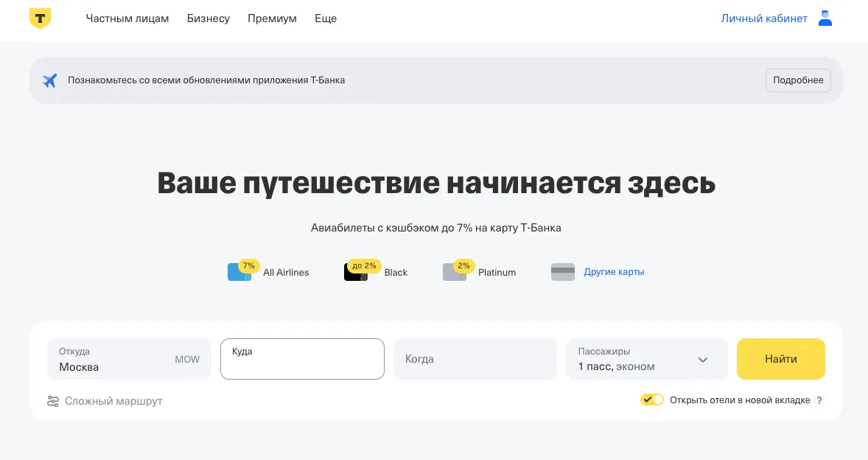Viewport: 868px width, 460px height.
Task: Click the grey generic card icon
Action: pyautogui.click(x=562, y=272)
